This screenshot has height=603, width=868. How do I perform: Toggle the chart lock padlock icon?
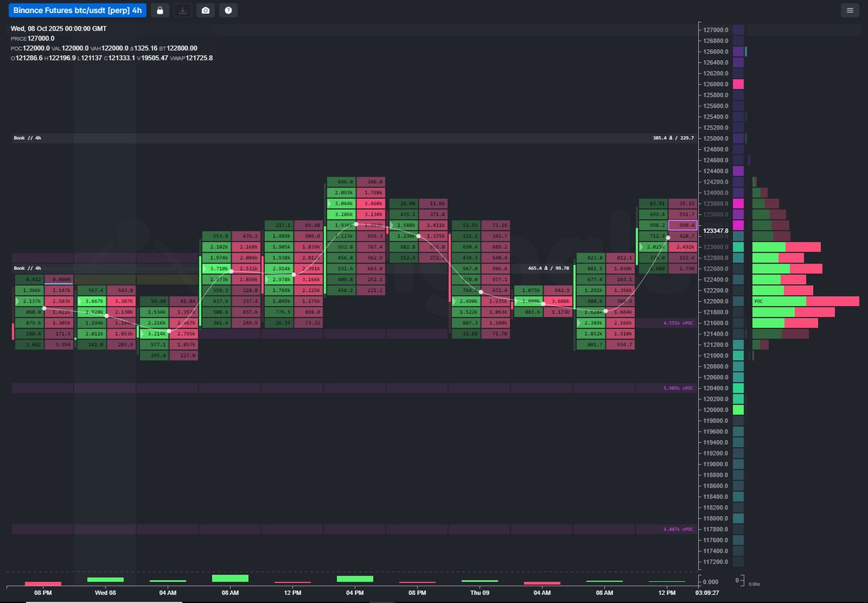(159, 10)
